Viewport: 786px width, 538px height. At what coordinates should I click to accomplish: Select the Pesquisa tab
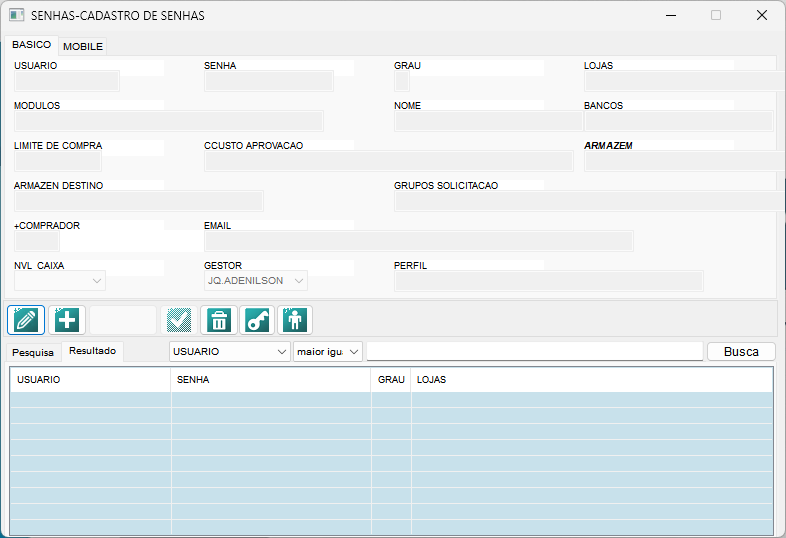[x=34, y=352]
